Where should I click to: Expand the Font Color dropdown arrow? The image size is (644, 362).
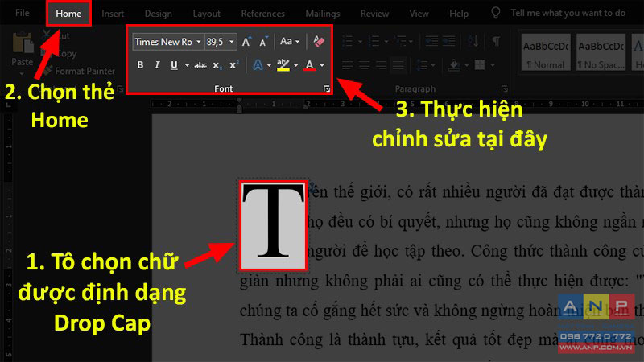(322, 65)
